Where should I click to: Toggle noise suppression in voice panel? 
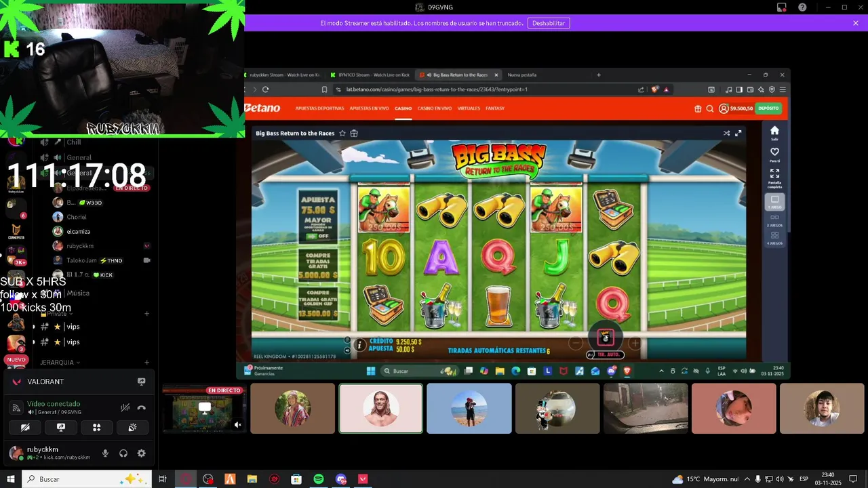[x=125, y=407]
